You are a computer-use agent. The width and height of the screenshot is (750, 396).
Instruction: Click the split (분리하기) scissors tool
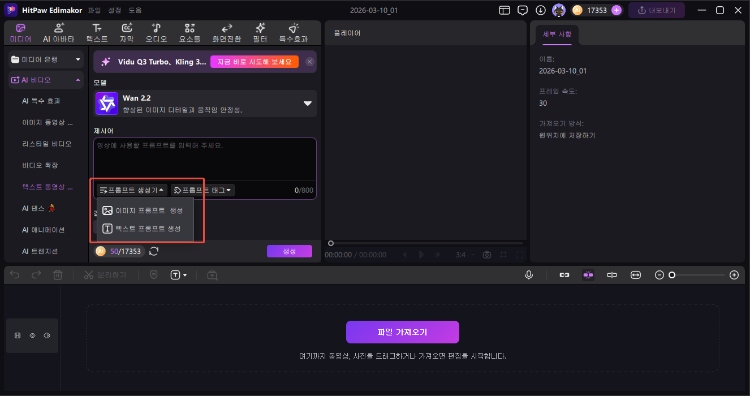pyautogui.click(x=105, y=275)
